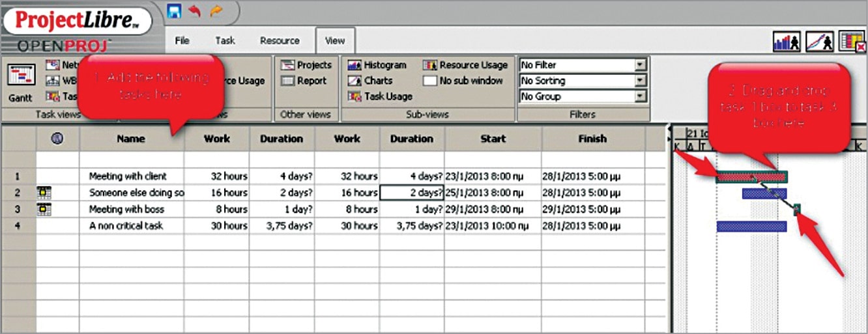Open the File menu tab
This screenshot has width=868, height=334.
pyautogui.click(x=182, y=40)
